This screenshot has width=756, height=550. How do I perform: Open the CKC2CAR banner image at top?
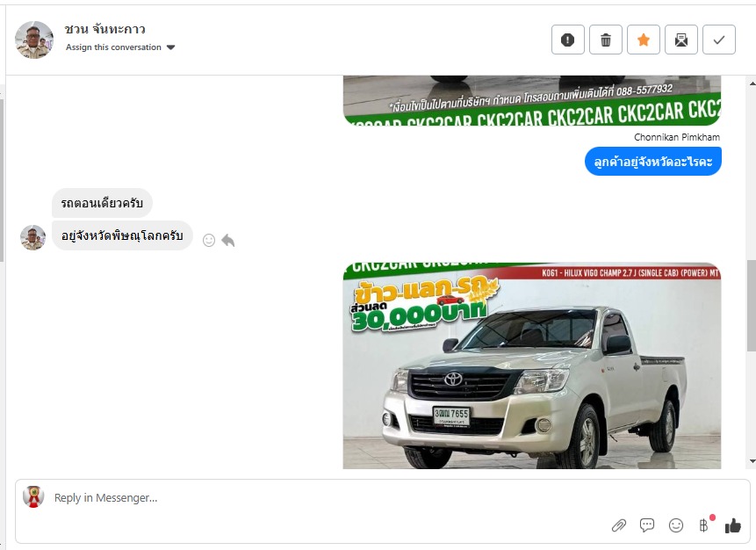coord(532,100)
